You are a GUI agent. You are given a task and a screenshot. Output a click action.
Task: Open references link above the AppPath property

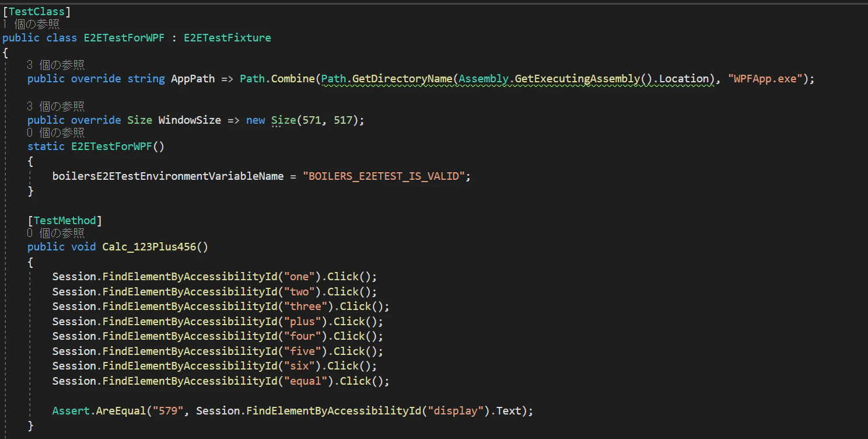tap(56, 65)
